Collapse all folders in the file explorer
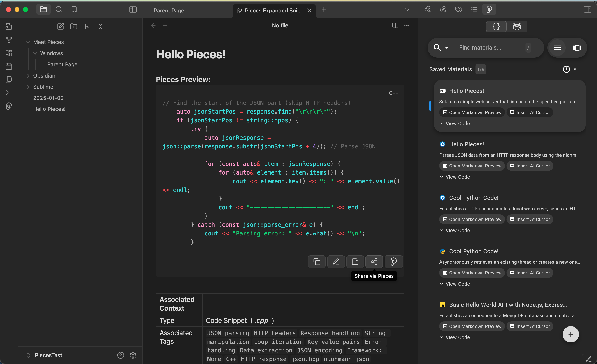Image resolution: width=597 pixels, height=364 pixels. pos(100,26)
